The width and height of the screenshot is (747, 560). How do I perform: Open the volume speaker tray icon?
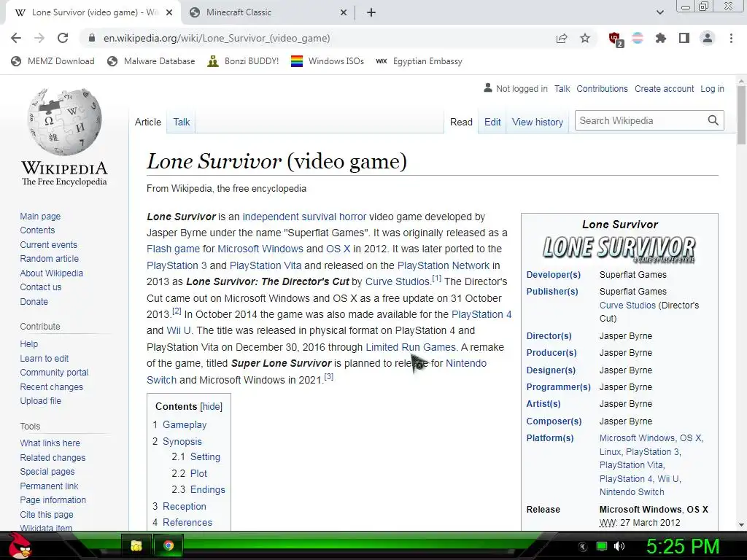619,546
